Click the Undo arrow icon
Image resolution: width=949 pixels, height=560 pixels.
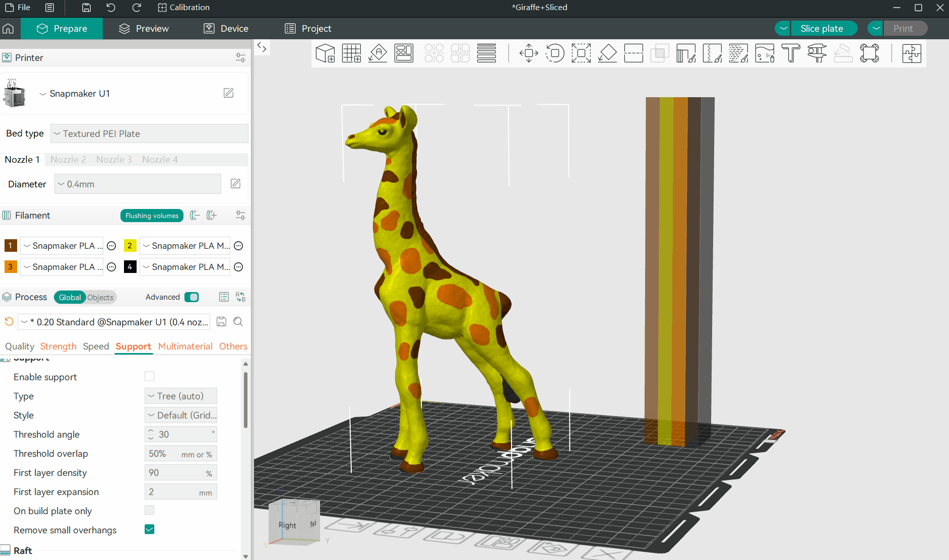(111, 8)
